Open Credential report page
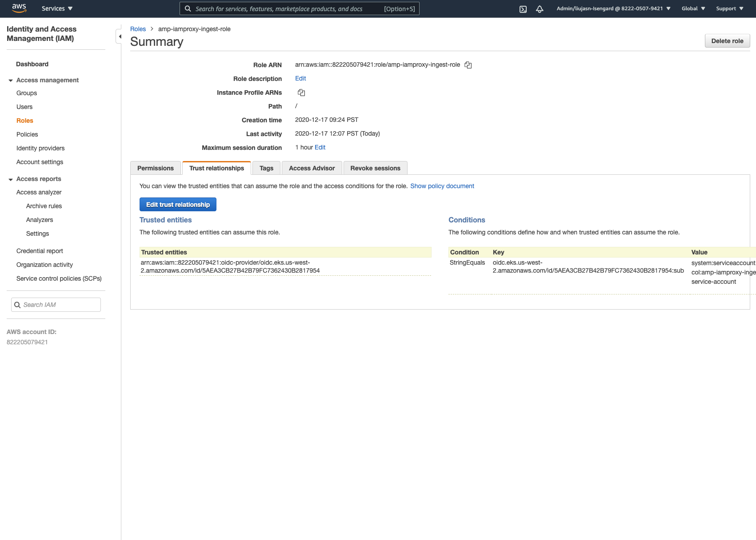The width and height of the screenshot is (756, 540). click(x=40, y=251)
